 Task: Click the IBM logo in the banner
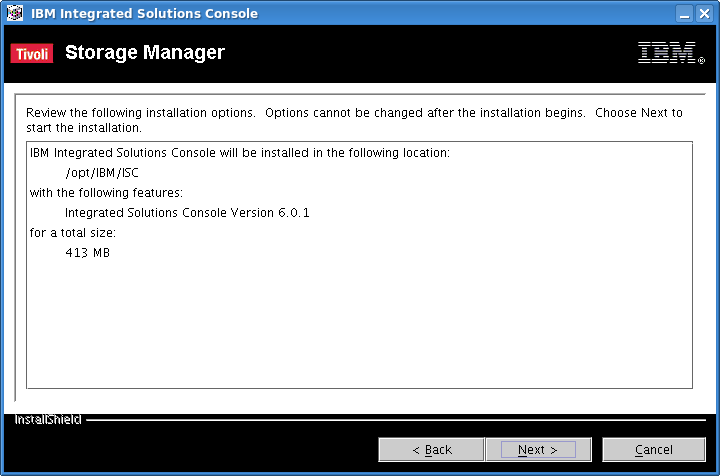(671, 53)
